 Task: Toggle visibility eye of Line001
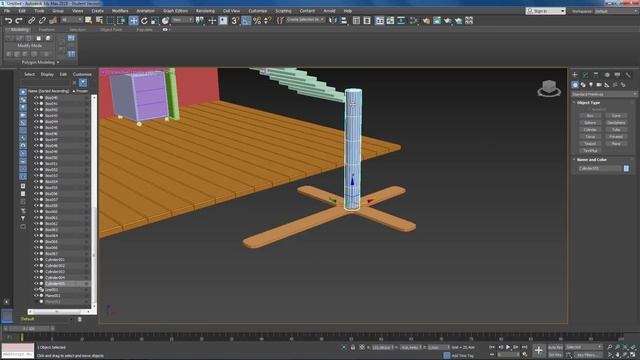click(x=36, y=289)
